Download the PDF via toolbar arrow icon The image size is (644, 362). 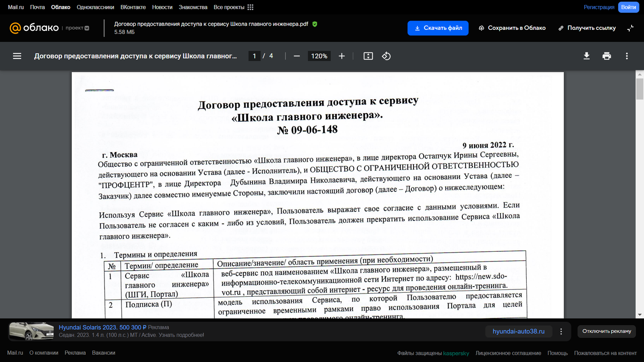586,56
